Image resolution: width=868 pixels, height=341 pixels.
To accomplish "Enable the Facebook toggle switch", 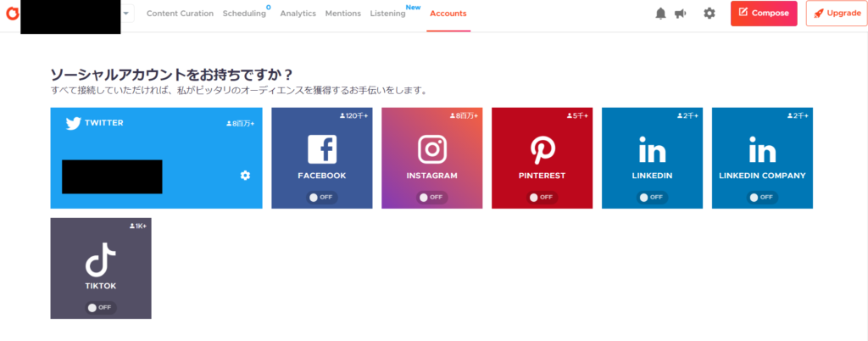I will click(x=322, y=198).
